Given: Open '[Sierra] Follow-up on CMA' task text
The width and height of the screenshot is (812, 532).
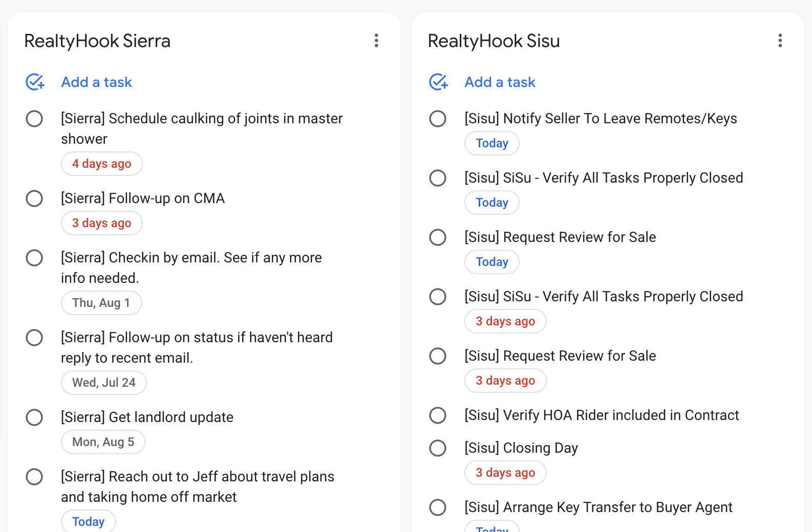Looking at the screenshot, I should click(143, 198).
